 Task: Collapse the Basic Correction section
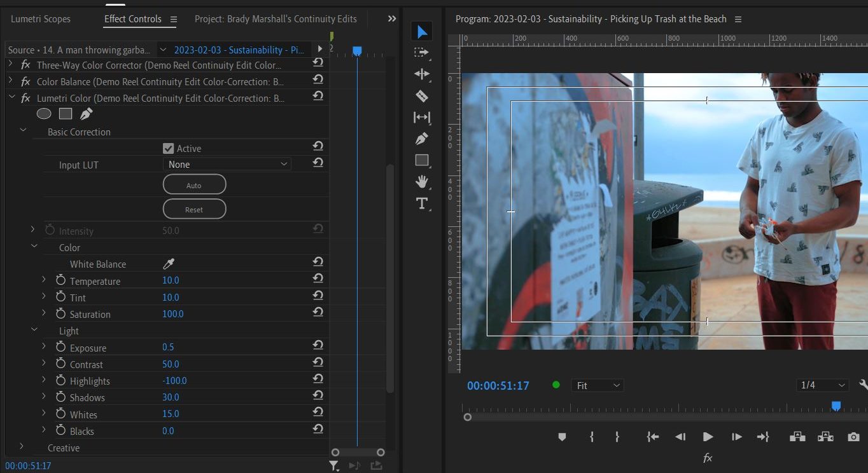pos(24,130)
